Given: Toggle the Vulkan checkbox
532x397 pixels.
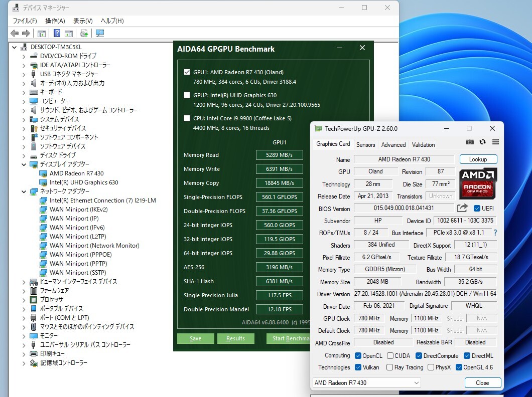Looking at the screenshot, I should click(358, 367).
